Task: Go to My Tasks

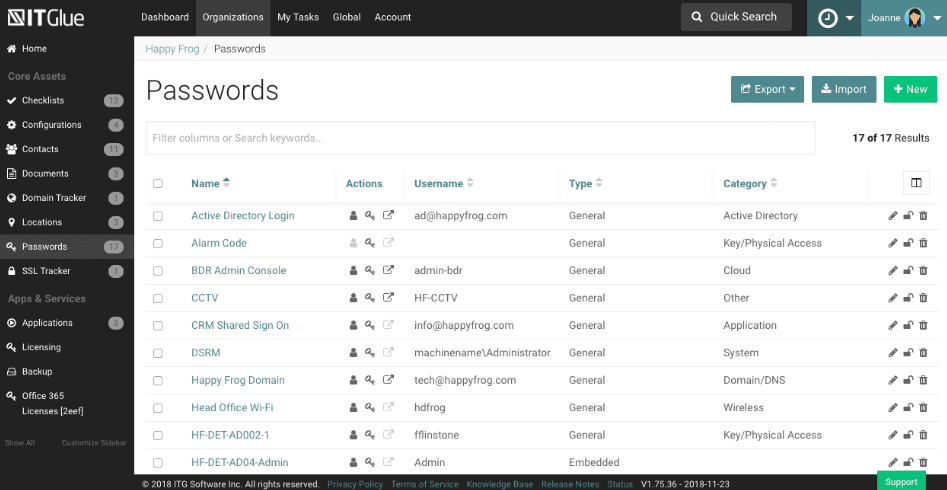Action: pyautogui.click(x=298, y=18)
